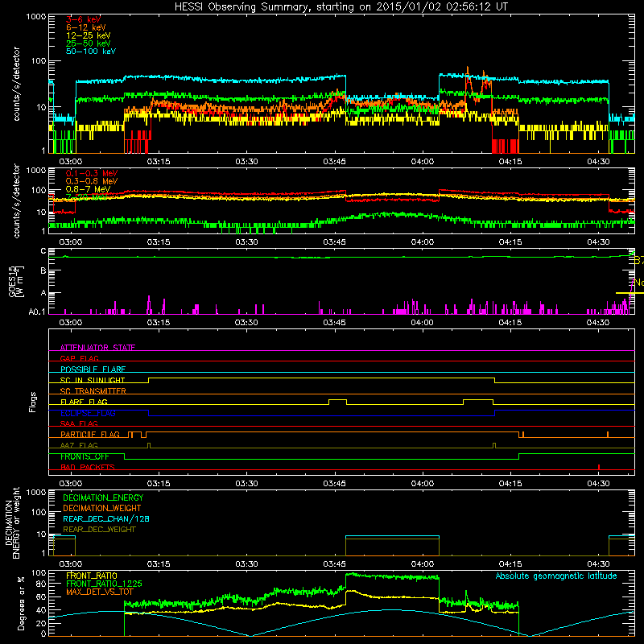Click the A0.1 label on GOES axis
Screen dimensions: 644x644
pos(37,312)
